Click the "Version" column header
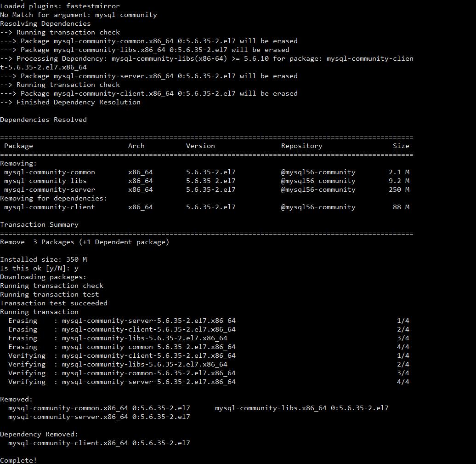The width and height of the screenshot is (476, 464). (x=200, y=146)
